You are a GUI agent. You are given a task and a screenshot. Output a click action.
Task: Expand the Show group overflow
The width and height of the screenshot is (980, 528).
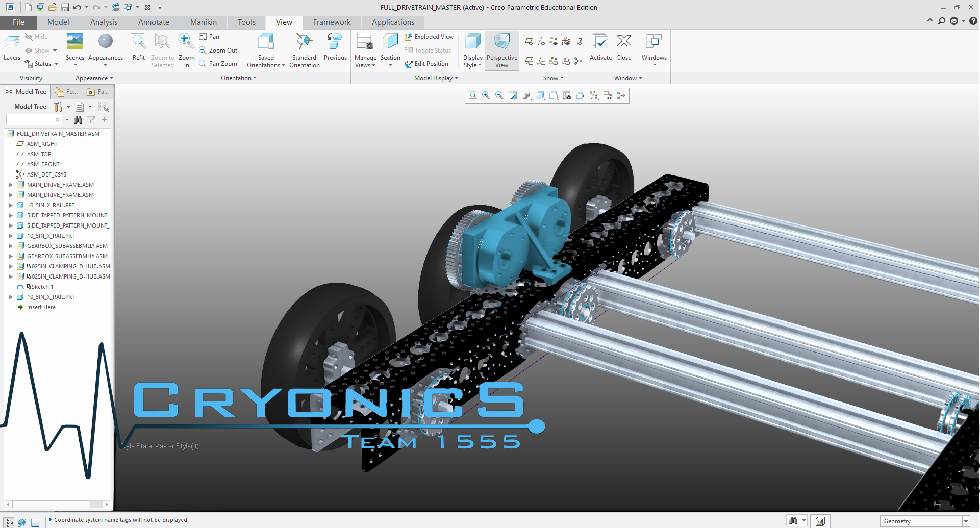pyautogui.click(x=553, y=78)
